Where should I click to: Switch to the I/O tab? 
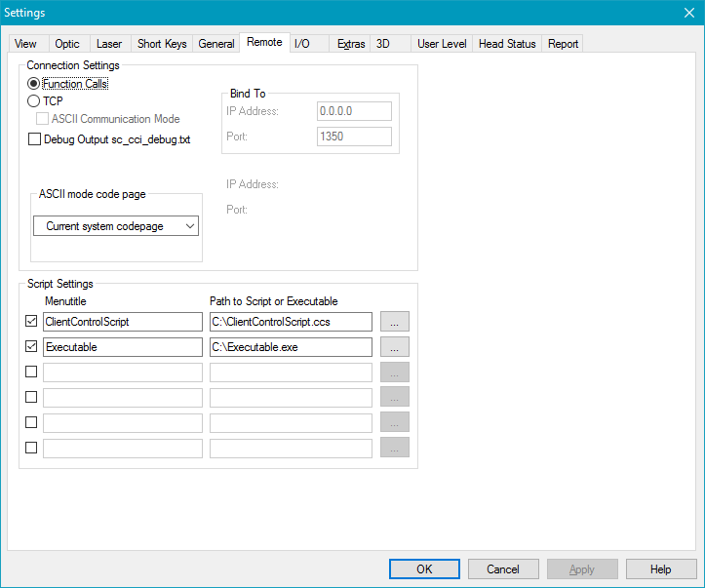[302, 44]
